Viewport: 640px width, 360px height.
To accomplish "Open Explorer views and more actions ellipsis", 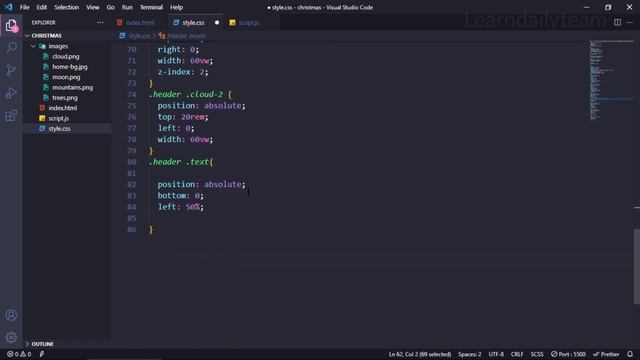I will click(100, 22).
